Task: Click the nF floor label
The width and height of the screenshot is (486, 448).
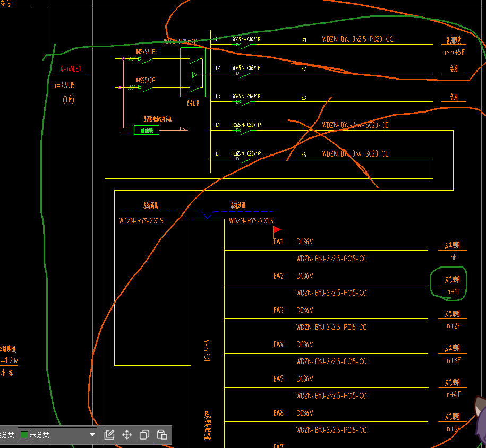Action: (x=454, y=257)
